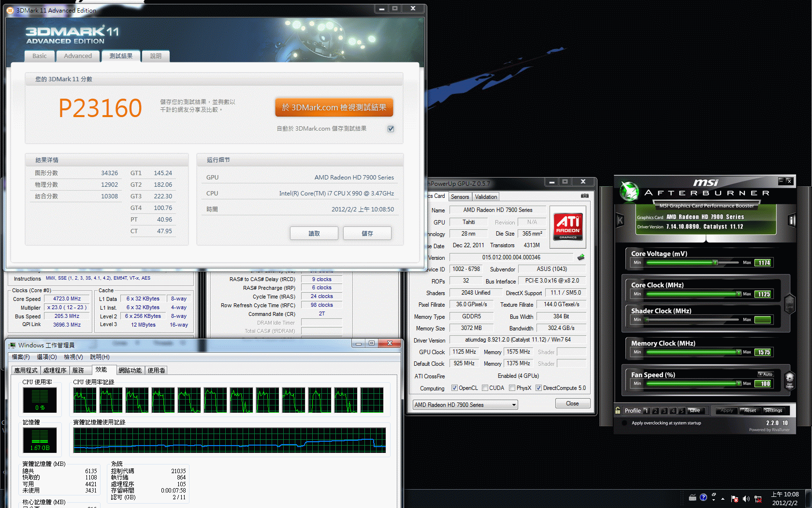Screen dimensions: 812x508
Task: Open Afterburner Settings button
Action: click(774, 411)
